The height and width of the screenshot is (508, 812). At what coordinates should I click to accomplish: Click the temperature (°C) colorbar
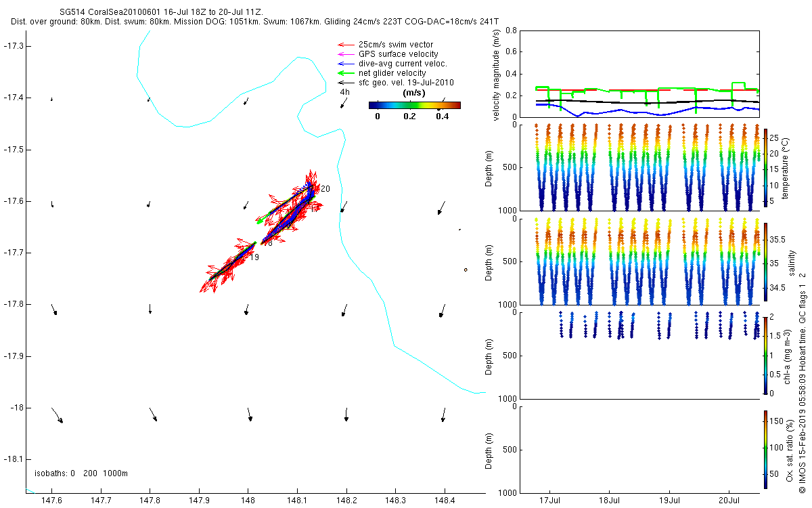click(765, 167)
